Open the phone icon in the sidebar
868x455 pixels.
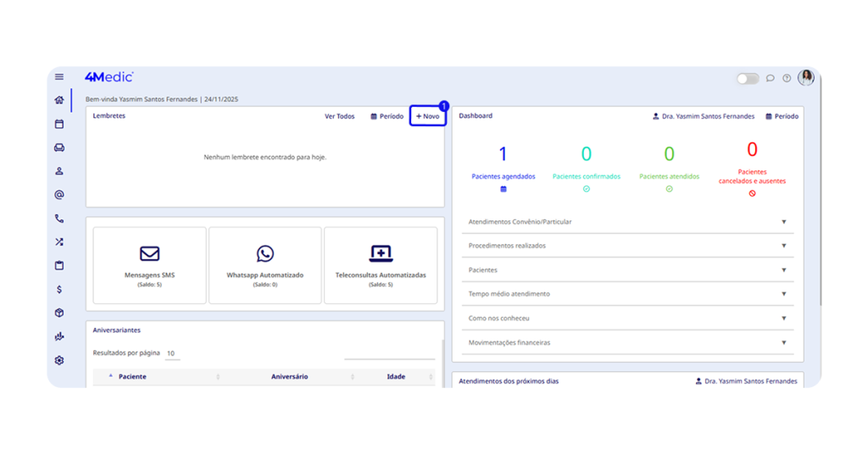click(x=59, y=219)
